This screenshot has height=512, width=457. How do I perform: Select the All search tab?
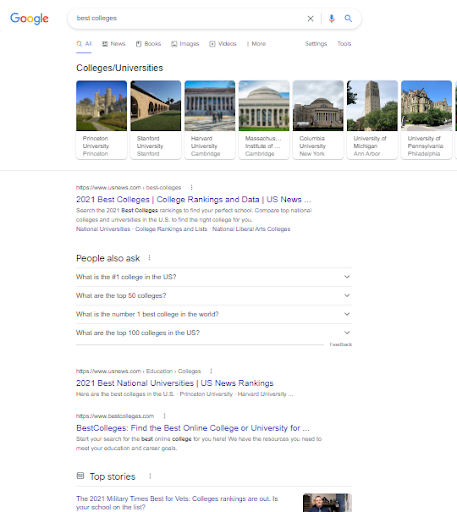(x=84, y=44)
